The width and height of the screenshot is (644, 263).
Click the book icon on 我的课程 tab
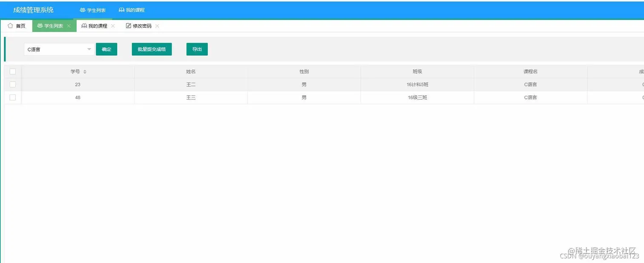coord(84,26)
